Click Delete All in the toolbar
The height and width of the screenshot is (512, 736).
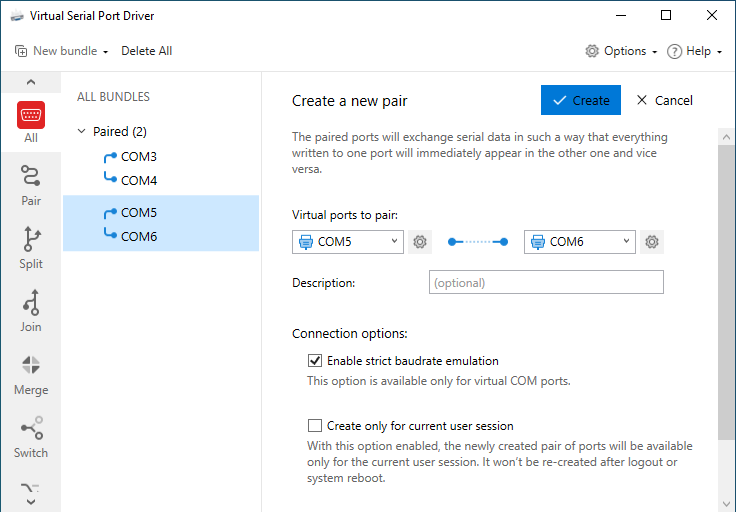coord(146,51)
